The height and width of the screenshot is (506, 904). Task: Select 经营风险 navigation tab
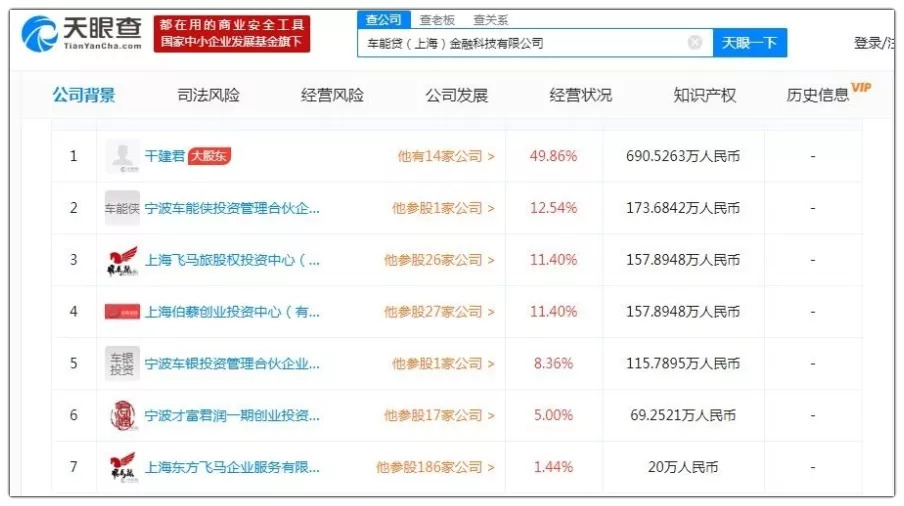click(x=332, y=95)
